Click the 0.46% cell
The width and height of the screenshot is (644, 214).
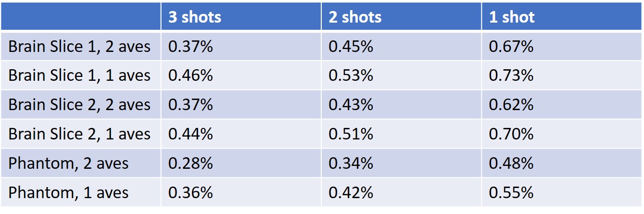pyautogui.click(x=190, y=76)
